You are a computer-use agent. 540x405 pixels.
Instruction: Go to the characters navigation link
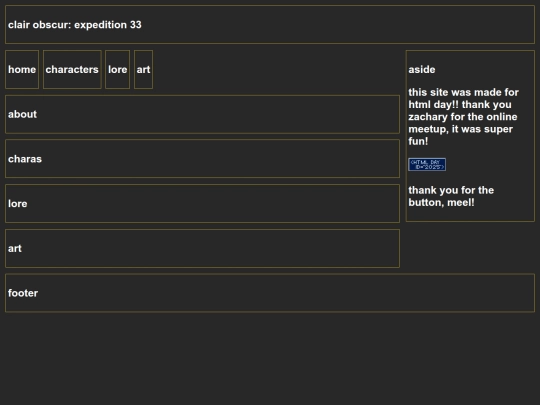72,70
